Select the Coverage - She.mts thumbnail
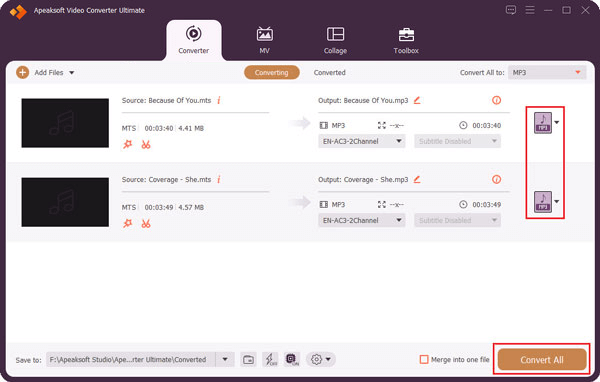 click(65, 202)
